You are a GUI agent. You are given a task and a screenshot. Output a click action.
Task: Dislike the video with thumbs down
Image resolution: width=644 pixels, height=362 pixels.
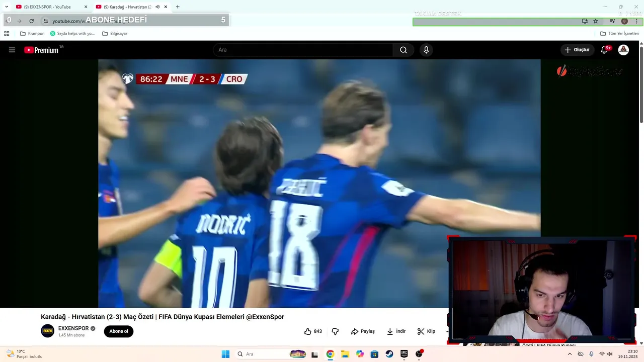[x=335, y=331]
